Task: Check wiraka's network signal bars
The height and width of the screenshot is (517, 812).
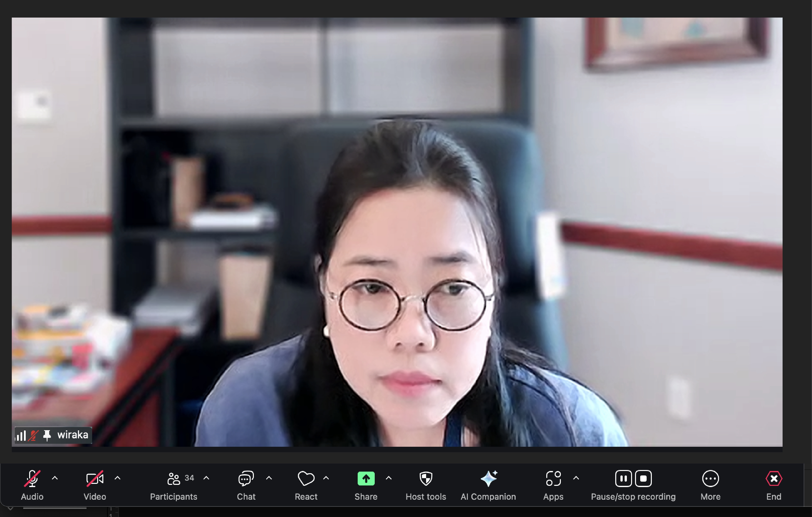Action: click(21, 436)
